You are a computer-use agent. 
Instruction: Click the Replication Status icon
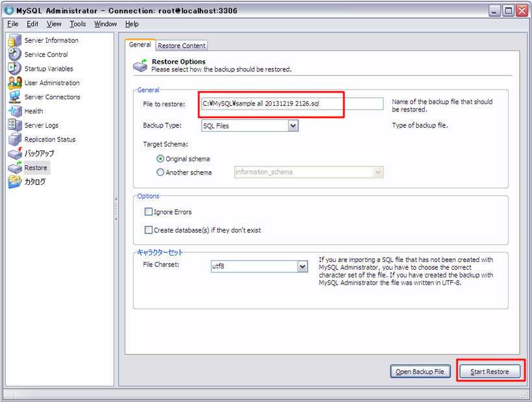(14, 139)
